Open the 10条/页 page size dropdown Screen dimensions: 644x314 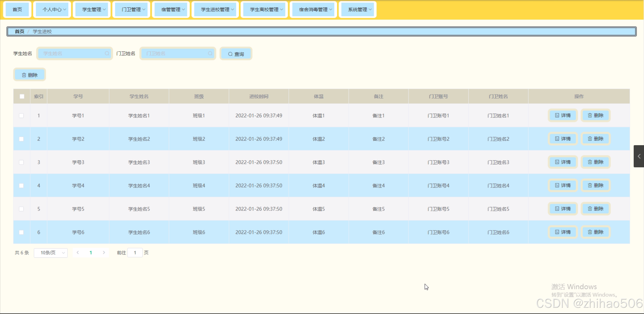click(51, 253)
